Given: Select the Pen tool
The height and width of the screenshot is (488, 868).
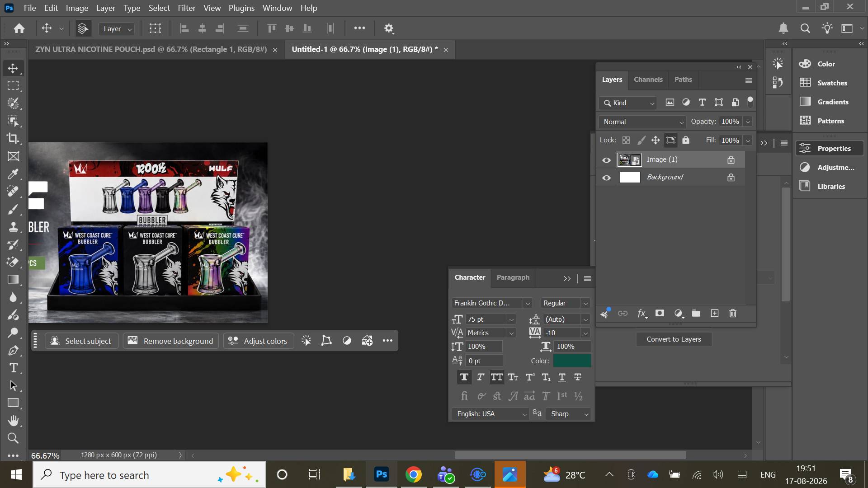Looking at the screenshot, I should click(x=13, y=351).
